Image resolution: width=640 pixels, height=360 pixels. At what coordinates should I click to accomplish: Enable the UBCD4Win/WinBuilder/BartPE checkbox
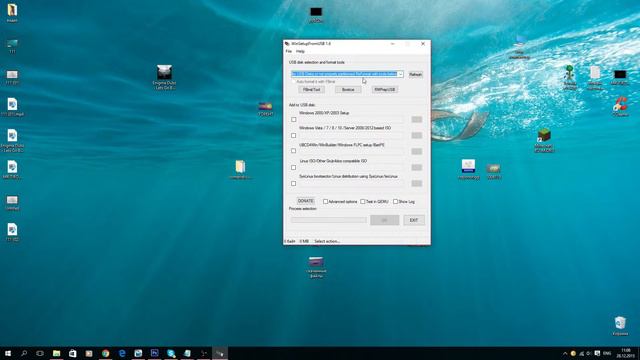pyautogui.click(x=293, y=151)
